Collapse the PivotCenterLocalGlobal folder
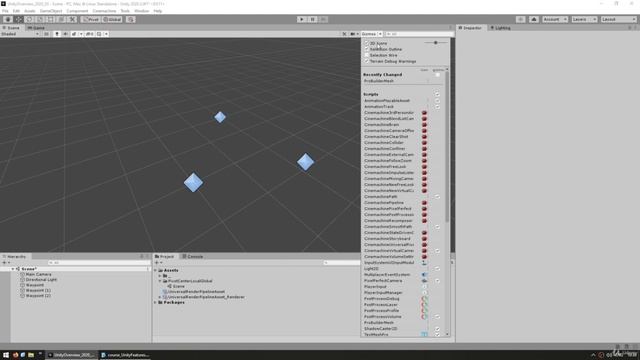 [x=160, y=281]
